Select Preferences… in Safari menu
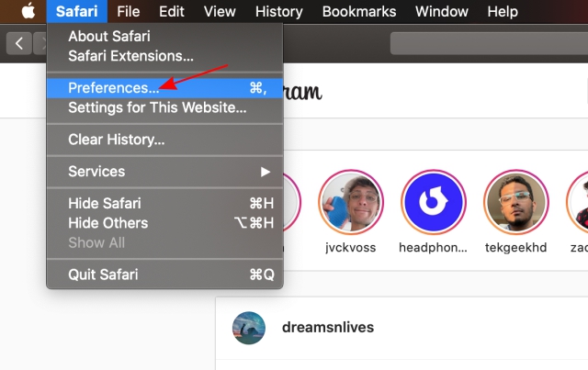This screenshot has width=588, height=370. point(164,88)
